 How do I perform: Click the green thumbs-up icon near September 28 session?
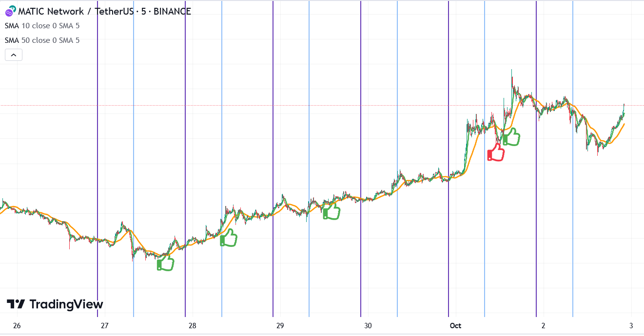click(x=229, y=239)
